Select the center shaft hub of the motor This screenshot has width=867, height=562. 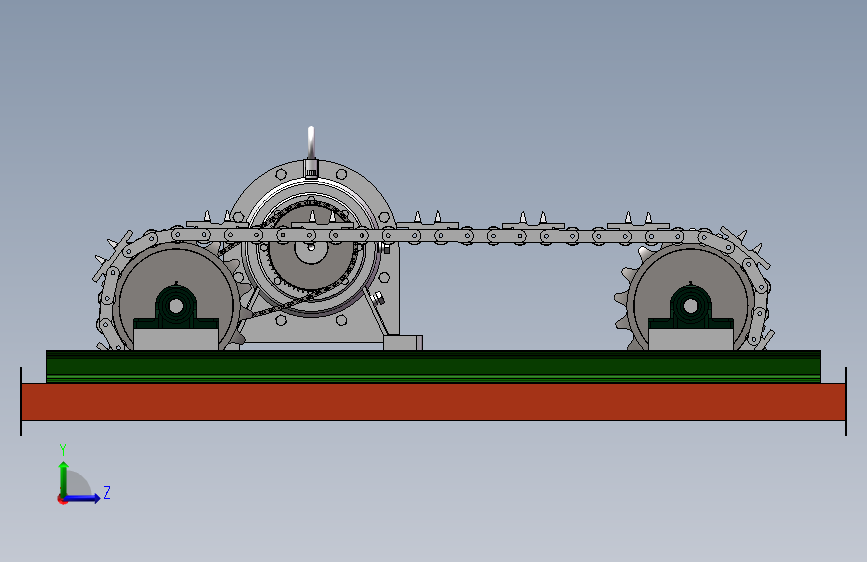(311, 247)
